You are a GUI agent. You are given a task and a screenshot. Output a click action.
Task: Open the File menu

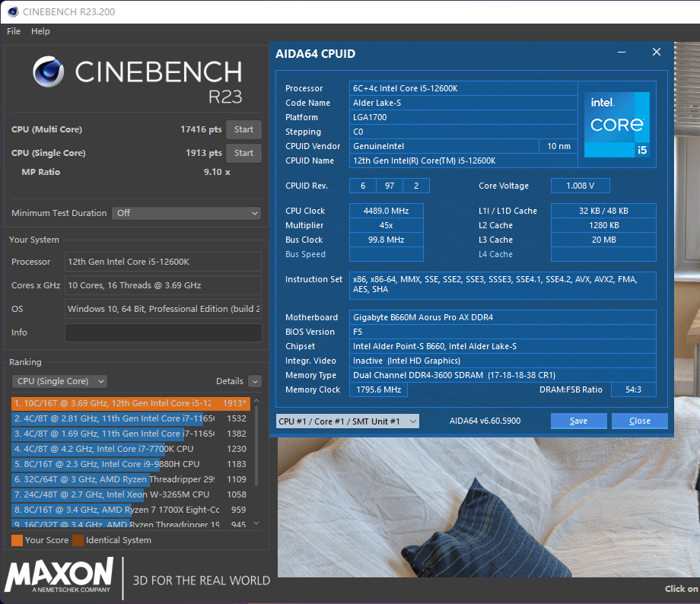pyautogui.click(x=14, y=31)
